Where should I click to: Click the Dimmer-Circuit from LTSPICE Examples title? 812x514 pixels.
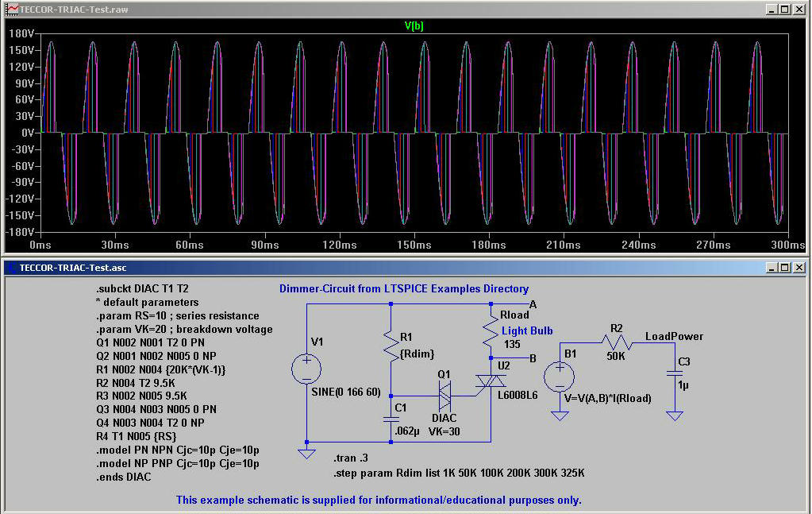pyautogui.click(x=404, y=288)
